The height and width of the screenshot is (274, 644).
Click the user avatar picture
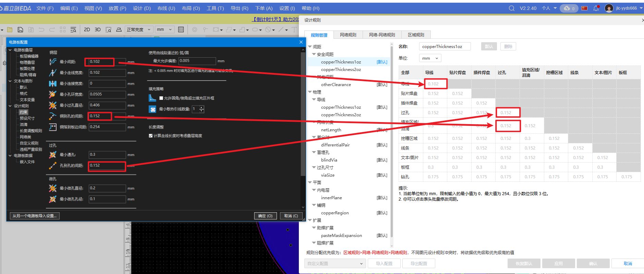tap(609, 8)
